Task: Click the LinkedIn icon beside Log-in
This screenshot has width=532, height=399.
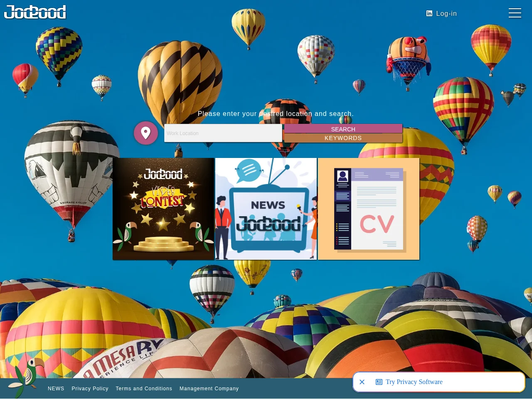Action: 429,13
